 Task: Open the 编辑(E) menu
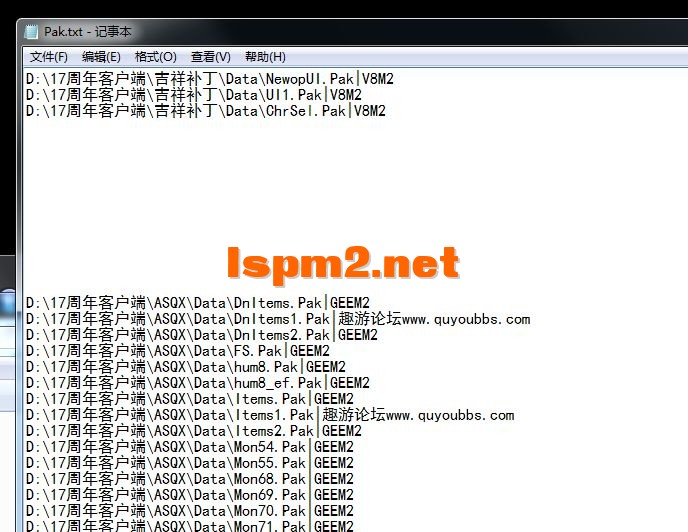pyautogui.click(x=101, y=57)
